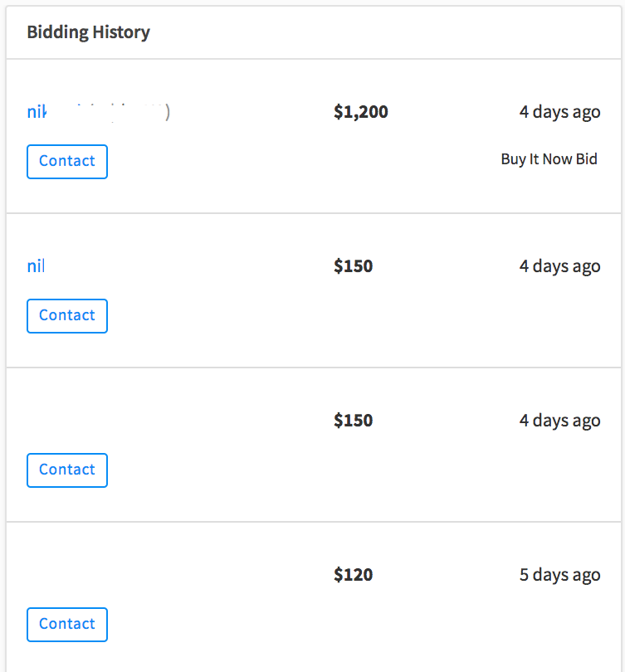Click the 'Buy It Now Bid' label
625x672 pixels.
tap(549, 159)
